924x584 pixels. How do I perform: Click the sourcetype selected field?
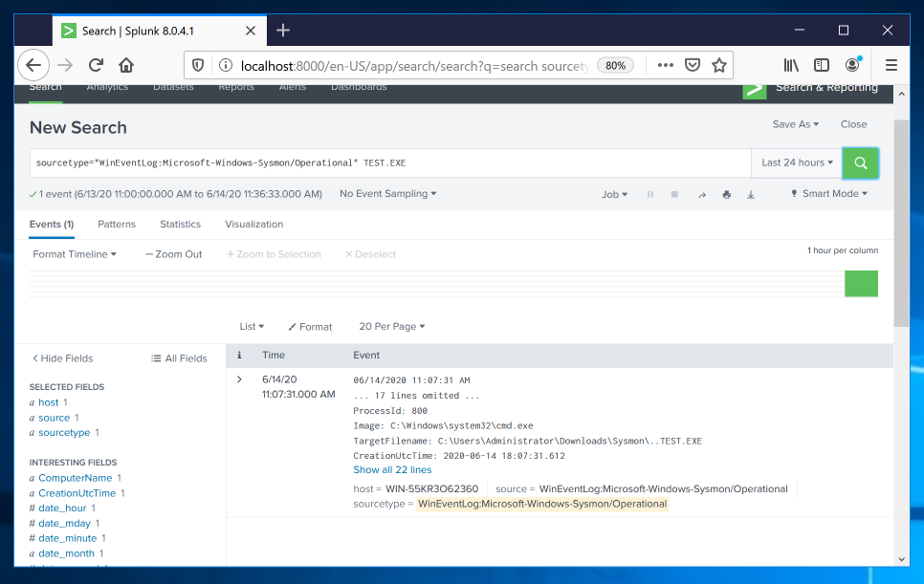click(x=64, y=433)
